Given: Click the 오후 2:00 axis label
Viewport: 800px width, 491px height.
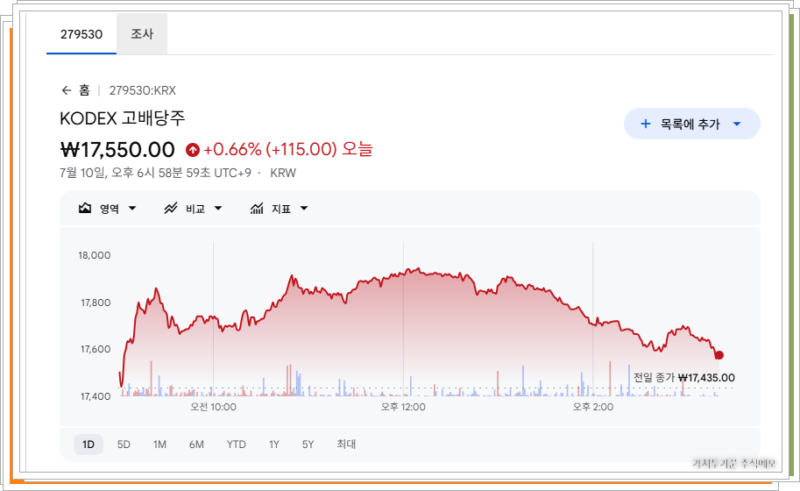Looking at the screenshot, I should 593,407.
